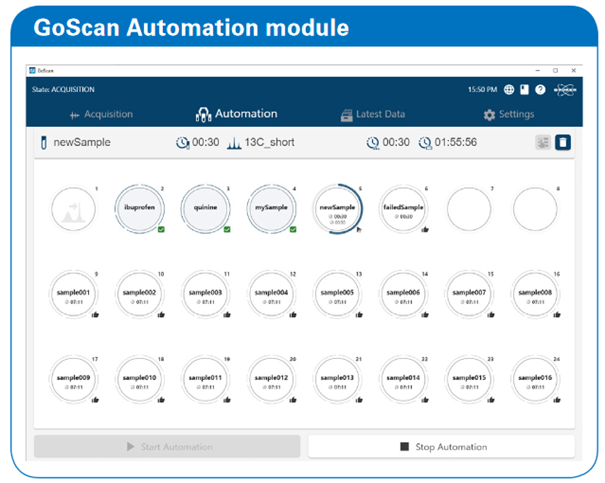Select sample014 position
Image resolution: width=605 pixels, height=483 pixels.
(x=403, y=380)
